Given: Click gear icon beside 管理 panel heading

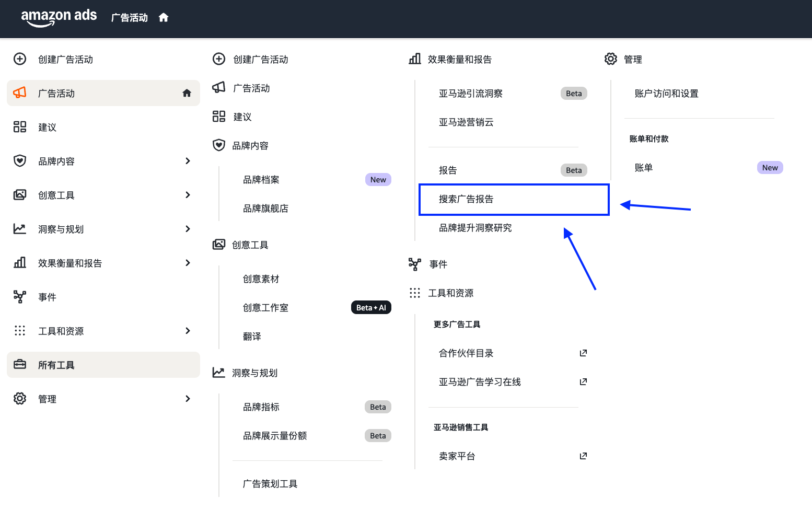Looking at the screenshot, I should (x=611, y=59).
